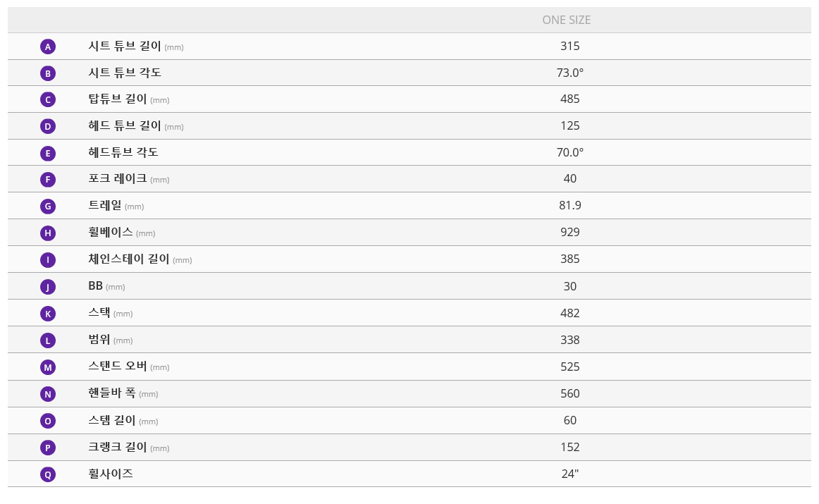Click the D badge for head tube length
This screenshot has height=504, width=819.
click(x=48, y=126)
